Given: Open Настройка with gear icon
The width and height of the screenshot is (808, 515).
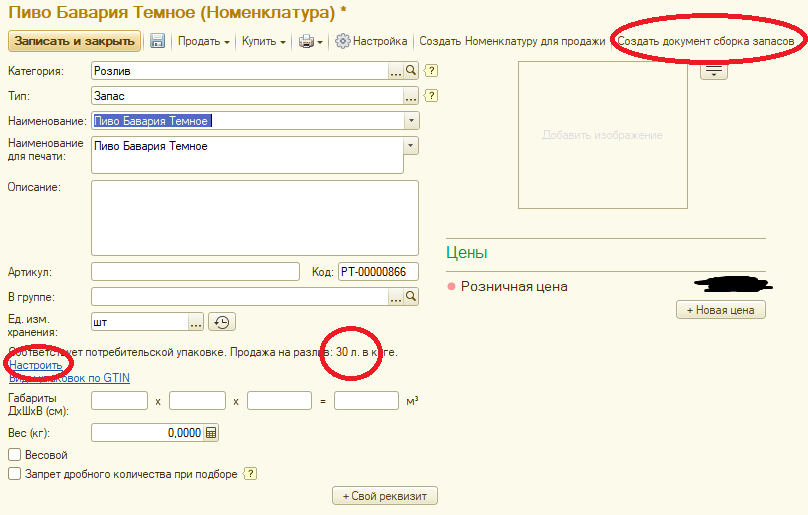Looking at the screenshot, I should point(371,41).
